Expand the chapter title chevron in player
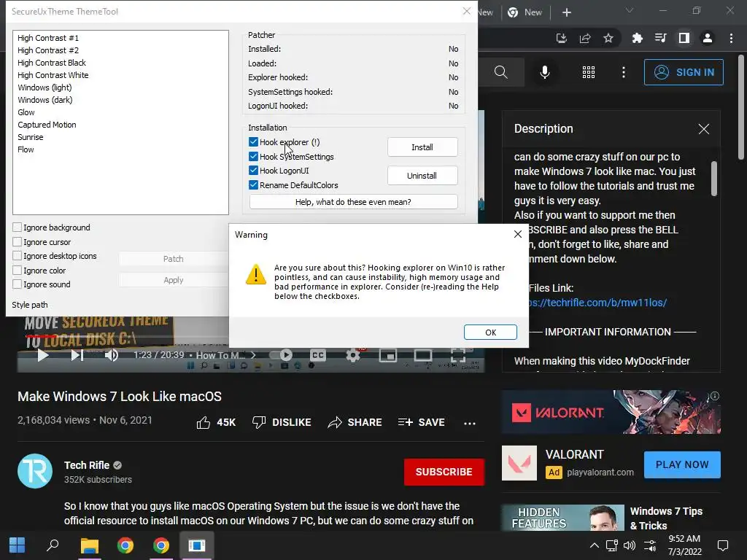The height and width of the screenshot is (560, 747). click(x=253, y=355)
